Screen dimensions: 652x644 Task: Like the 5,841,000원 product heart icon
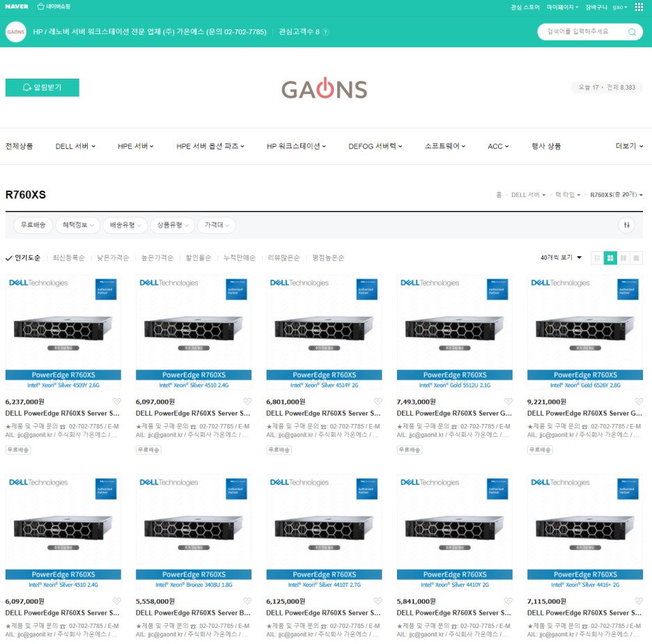(508, 601)
